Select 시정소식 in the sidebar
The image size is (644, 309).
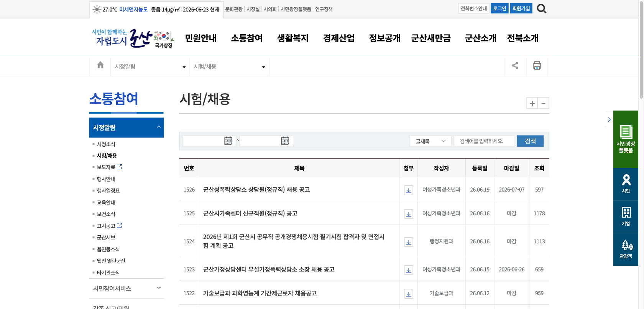tap(106, 144)
